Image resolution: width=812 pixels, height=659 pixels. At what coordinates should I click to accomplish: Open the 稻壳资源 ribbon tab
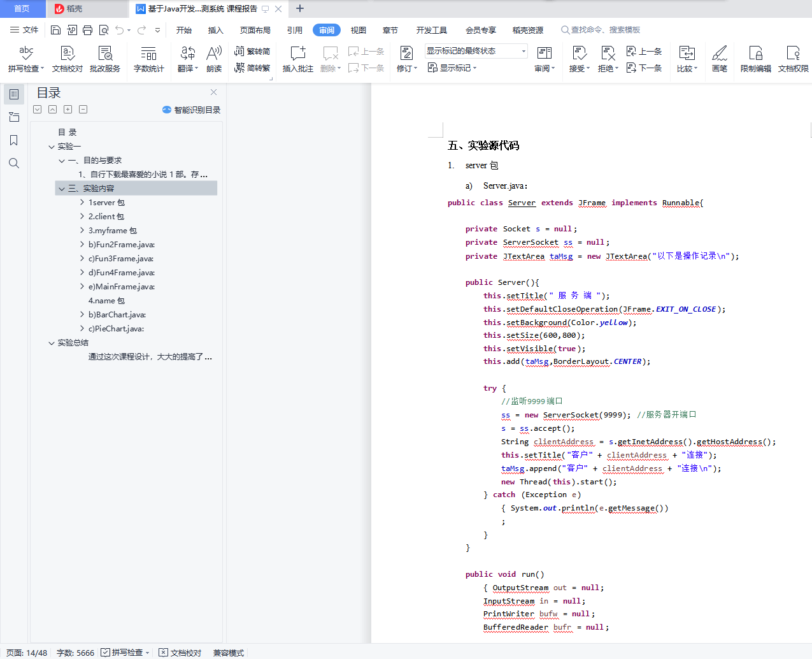528,30
